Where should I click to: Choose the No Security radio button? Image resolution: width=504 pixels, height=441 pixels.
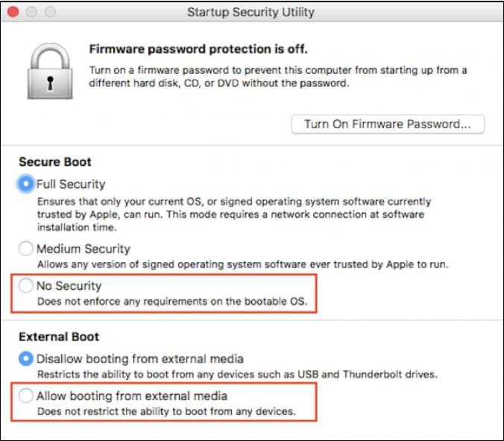pyautogui.click(x=25, y=285)
